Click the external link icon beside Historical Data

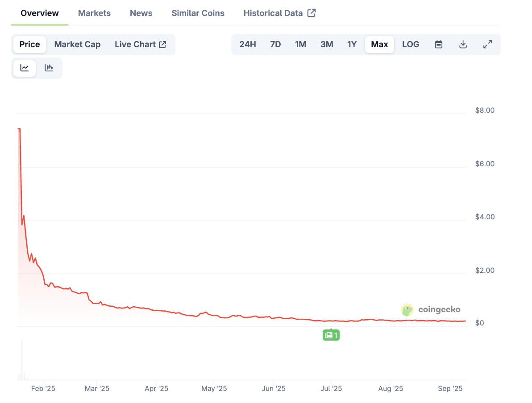pyautogui.click(x=311, y=13)
